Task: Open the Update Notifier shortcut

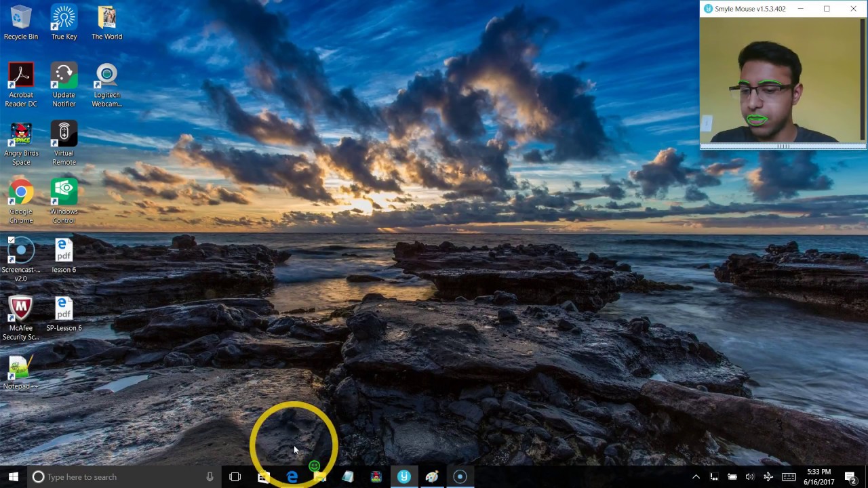Action: [64, 85]
